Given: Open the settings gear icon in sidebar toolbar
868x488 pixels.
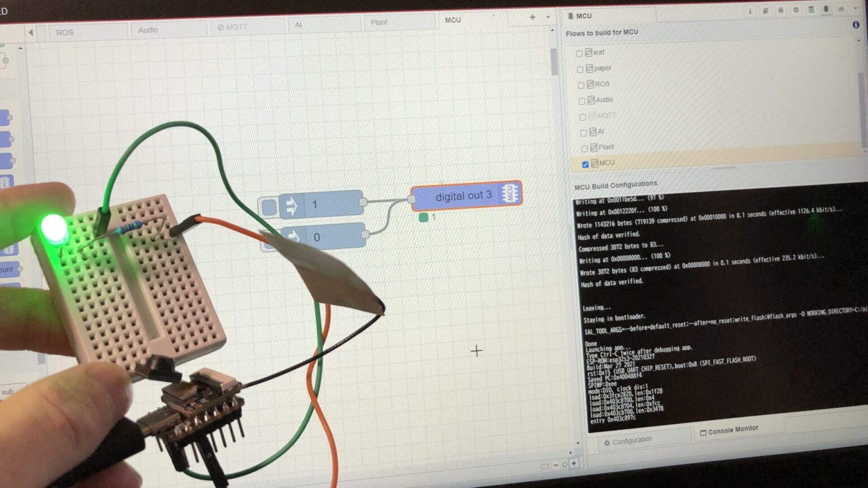Looking at the screenshot, I should pos(797,10).
